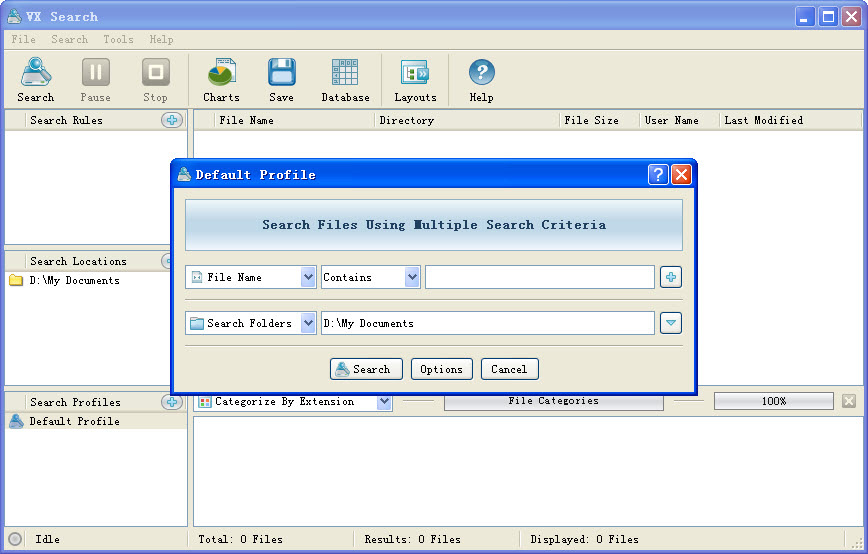The image size is (868, 554).
Task: Open the Categorize By Extension dropdown
Action: pyautogui.click(x=384, y=402)
